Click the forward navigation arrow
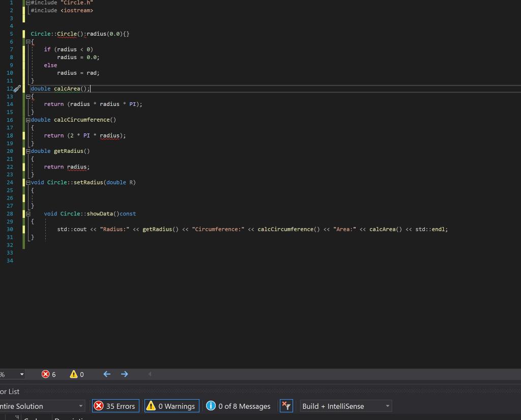This screenshot has height=420, width=521. [x=124, y=374]
